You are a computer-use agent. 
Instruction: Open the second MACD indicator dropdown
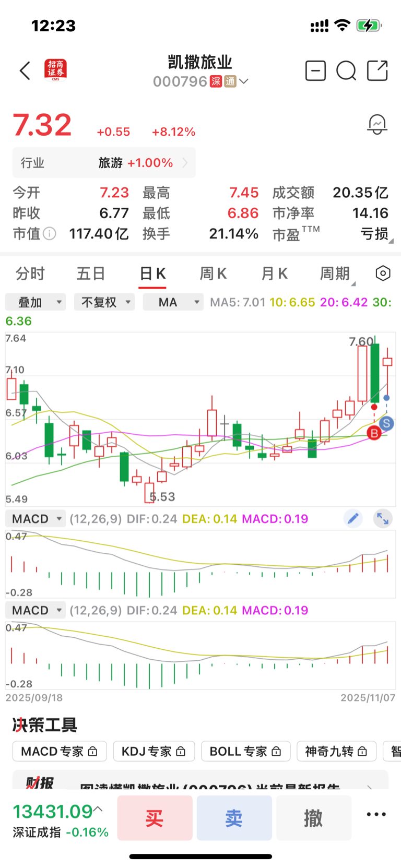coord(36,610)
